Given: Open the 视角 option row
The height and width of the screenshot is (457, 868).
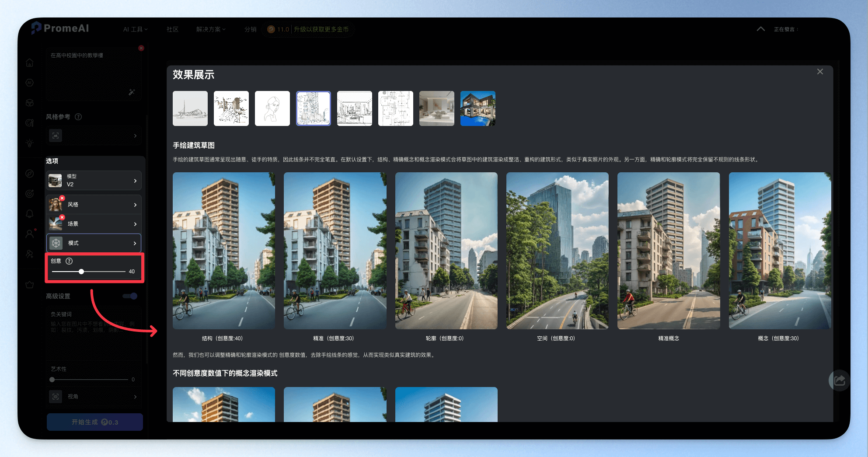Looking at the screenshot, I should (x=94, y=397).
